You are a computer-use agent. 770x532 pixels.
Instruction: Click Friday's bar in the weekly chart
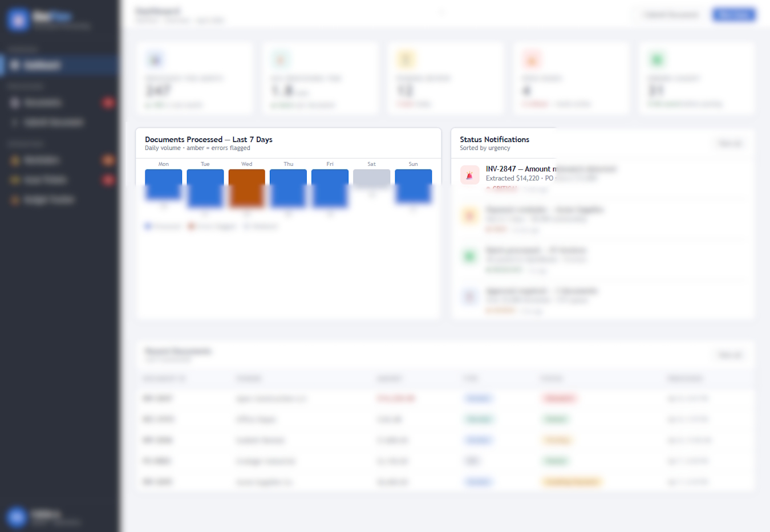pyautogui.click(x=330, y=187)
